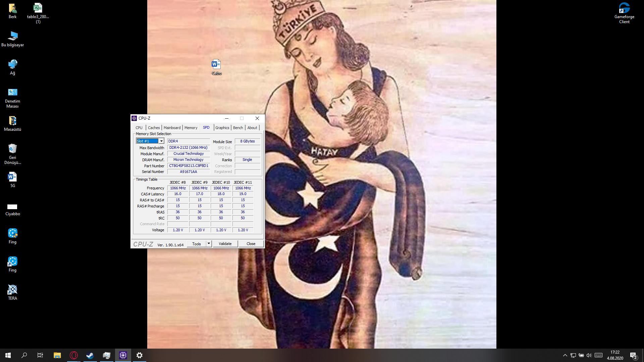Click the Close button in CPU-Z
This screenshot has height=362, width=644.
click(251, 244)
